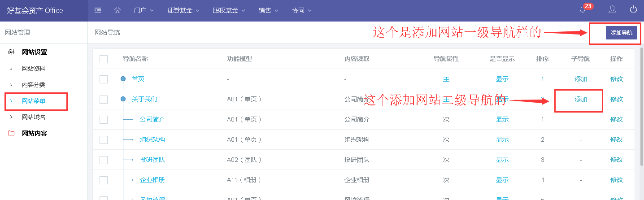This screenshot has width=644, height=200.
Task: Click 修改 link for the 组织架构 row
Action: pos(616,139)
